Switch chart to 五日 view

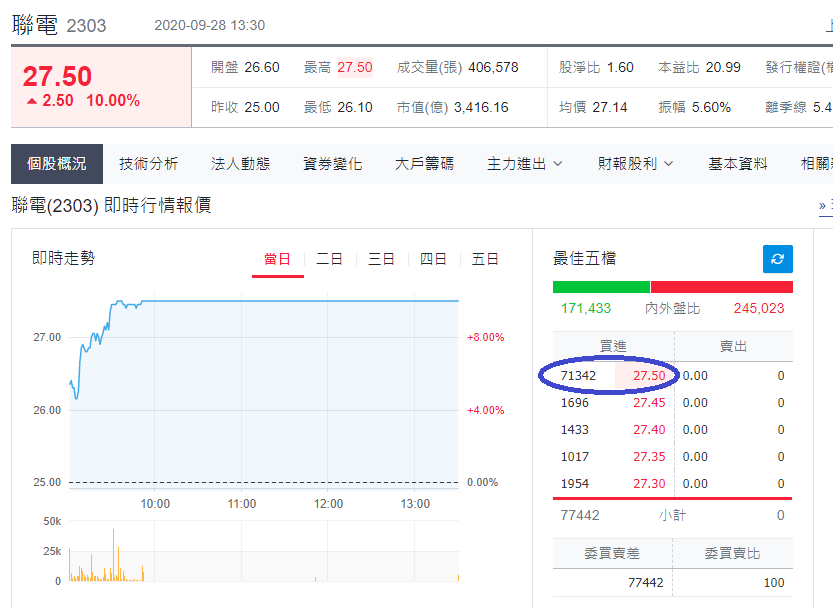point(485,259)
